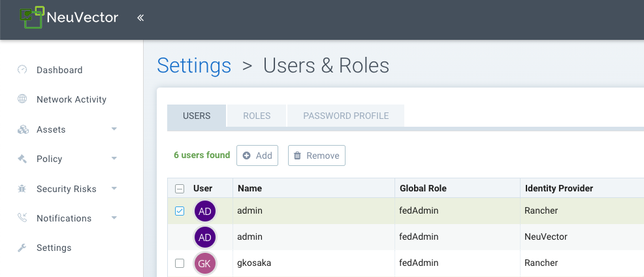
Task: Click the Settings wrench icon
Action: 23,248
